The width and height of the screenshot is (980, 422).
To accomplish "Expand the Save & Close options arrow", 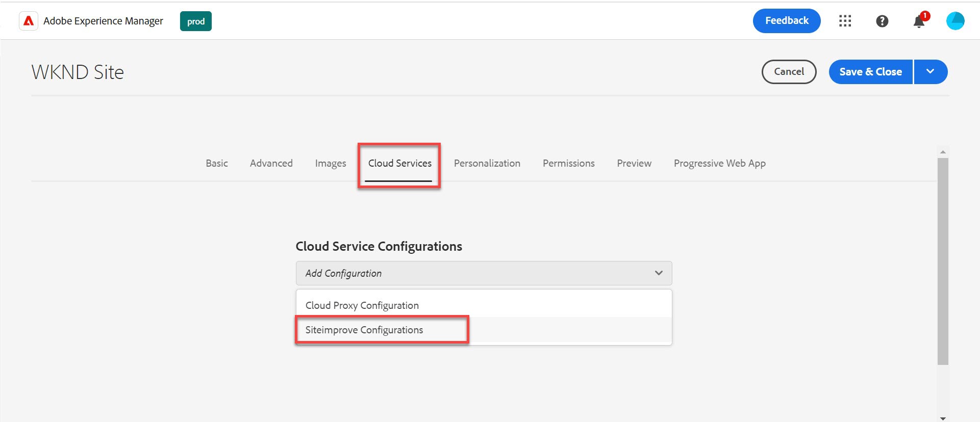I will tap(931, 72).
